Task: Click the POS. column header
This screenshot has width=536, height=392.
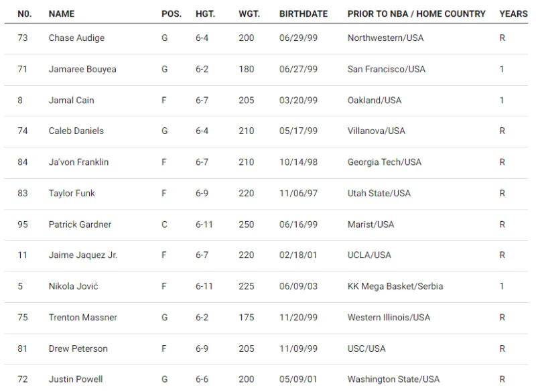Action: (x=172, y=13)
